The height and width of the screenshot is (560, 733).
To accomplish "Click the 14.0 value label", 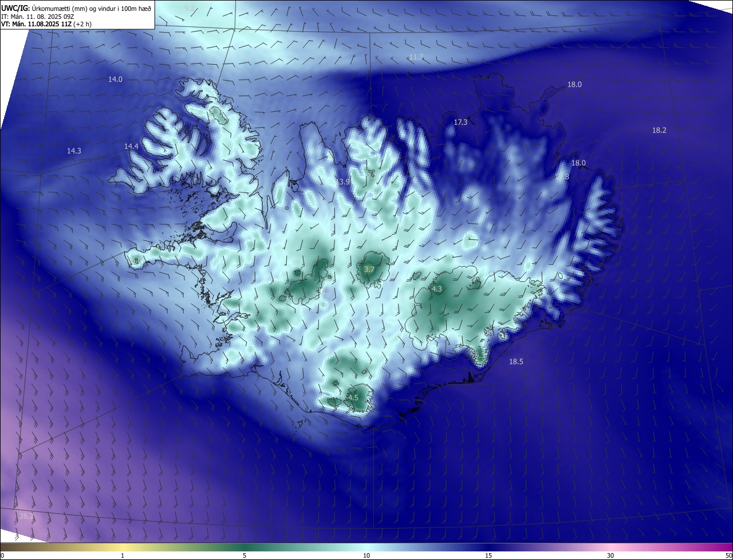I will click(x=115, y=79).
